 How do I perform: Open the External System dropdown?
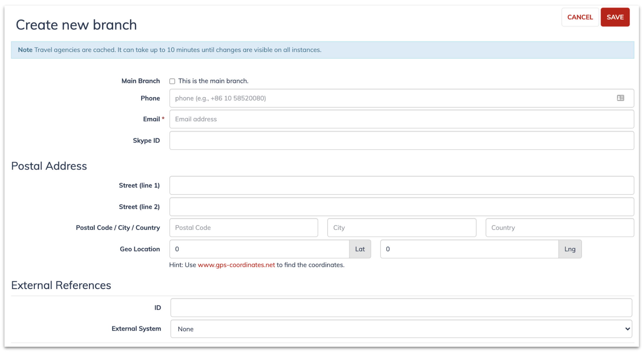(401, 329)
